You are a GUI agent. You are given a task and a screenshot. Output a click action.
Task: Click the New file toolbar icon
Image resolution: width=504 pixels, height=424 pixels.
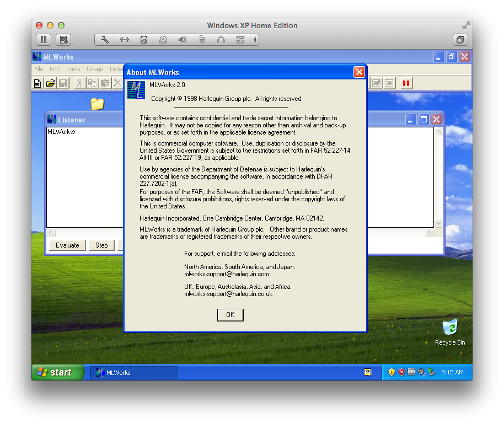coord(37,83)
